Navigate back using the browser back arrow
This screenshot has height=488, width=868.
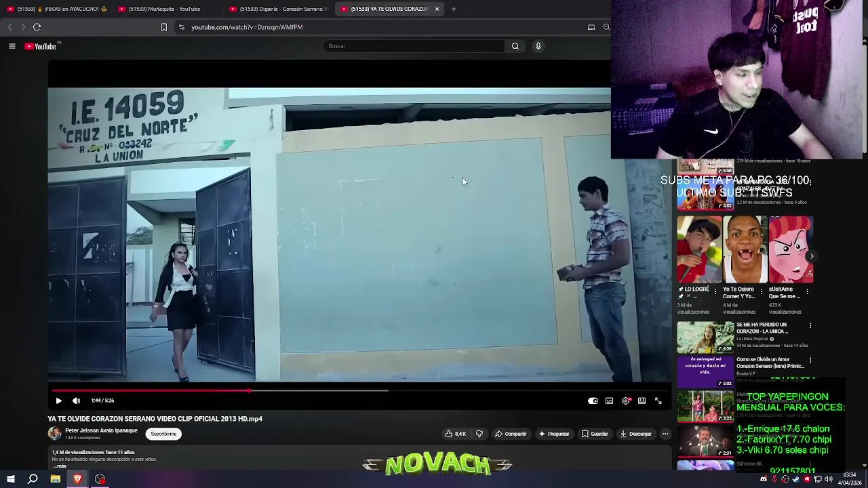point(9,27)
